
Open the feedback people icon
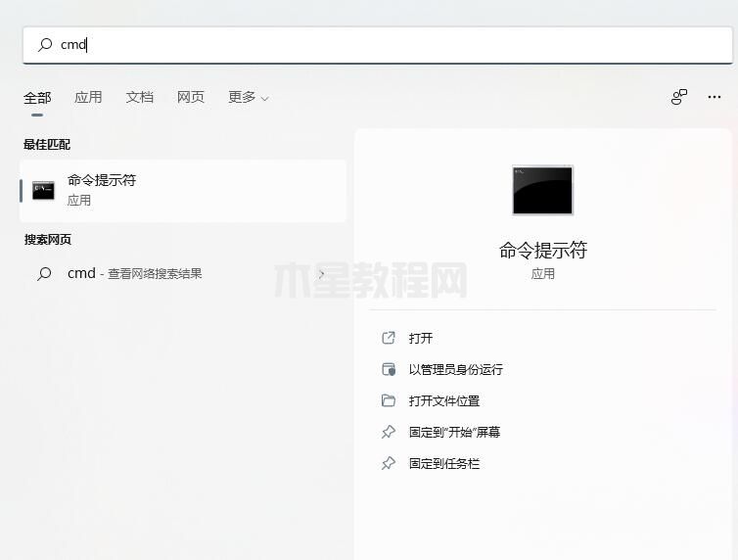[678, 97]
